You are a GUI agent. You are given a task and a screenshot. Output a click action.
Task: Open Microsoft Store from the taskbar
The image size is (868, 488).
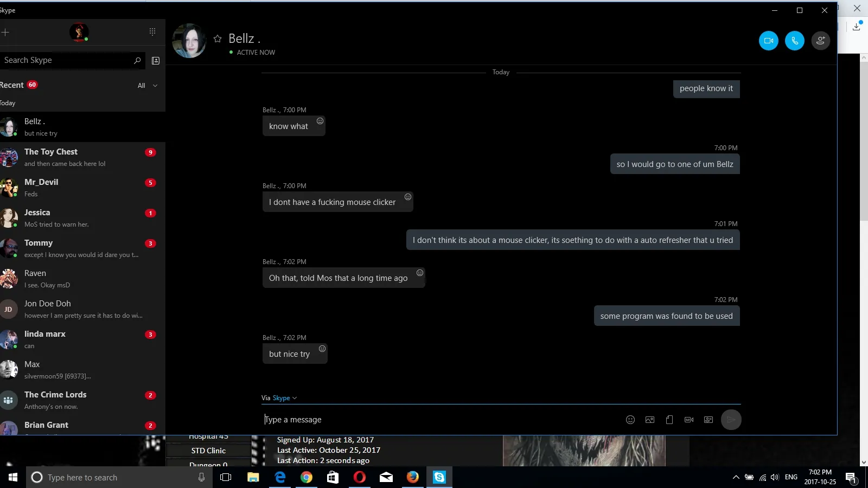pos(333,477)
